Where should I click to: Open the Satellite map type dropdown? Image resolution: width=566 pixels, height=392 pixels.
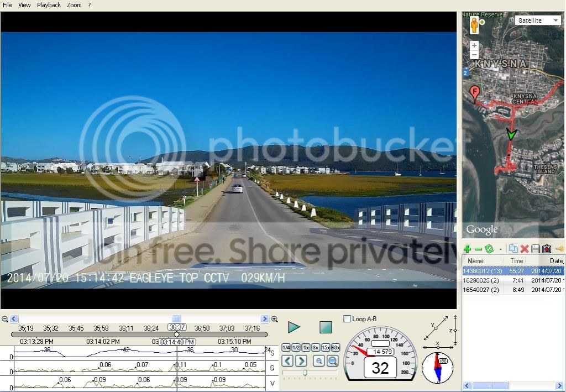click(x=537, y=20)
